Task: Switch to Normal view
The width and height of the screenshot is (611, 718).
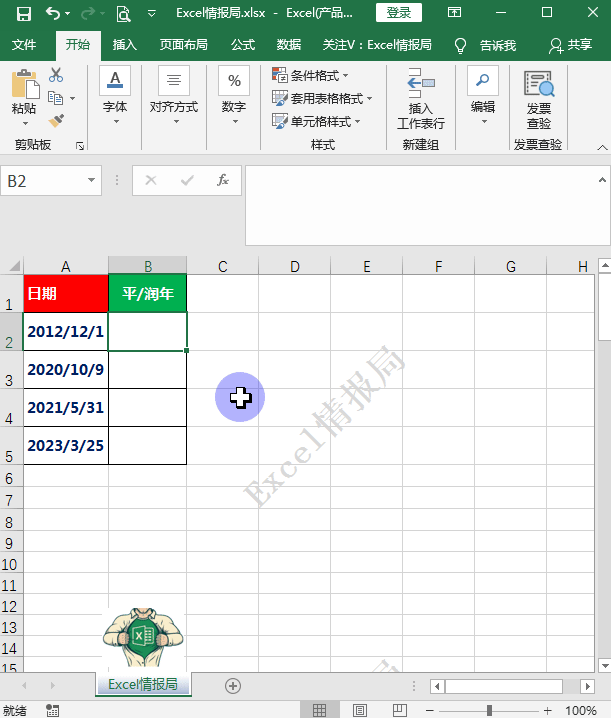Action: click(319, 710)
